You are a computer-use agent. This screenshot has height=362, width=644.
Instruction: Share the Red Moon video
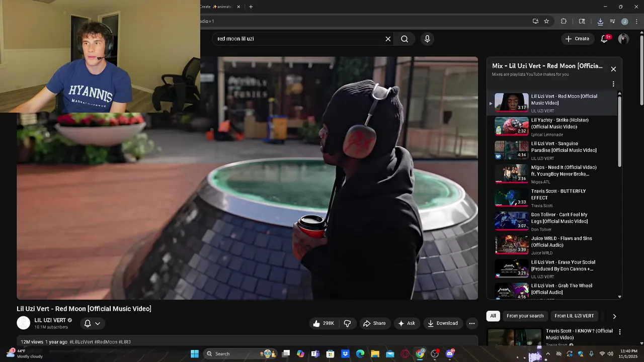coord(374,323)
